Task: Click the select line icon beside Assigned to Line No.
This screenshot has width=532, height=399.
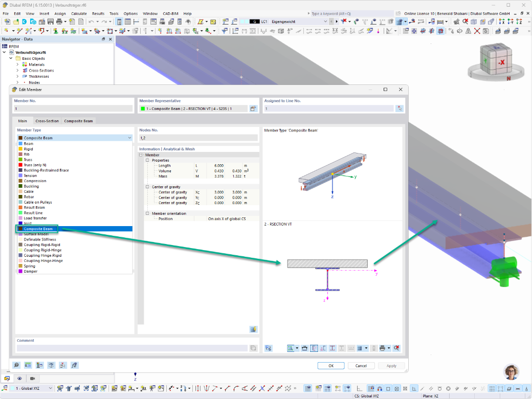Action: (400, 108)
